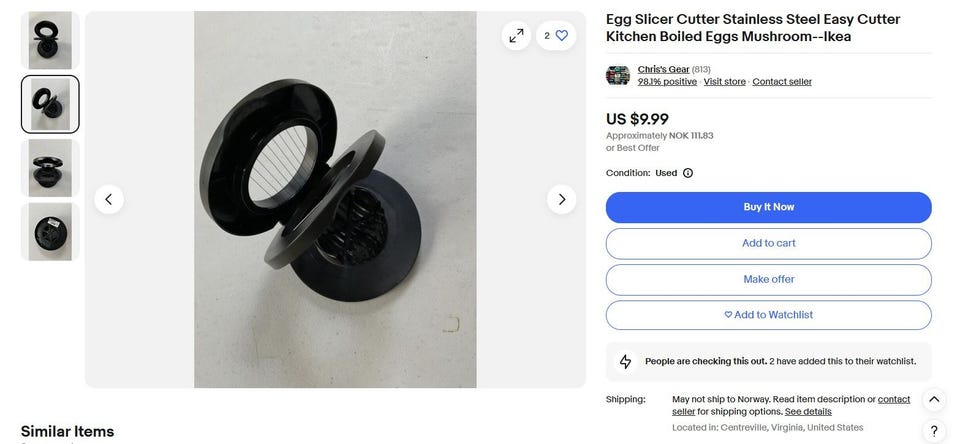This screenshot has width=960, height=444.
Task: Open the help question mark button
Action: coord(934,431)
